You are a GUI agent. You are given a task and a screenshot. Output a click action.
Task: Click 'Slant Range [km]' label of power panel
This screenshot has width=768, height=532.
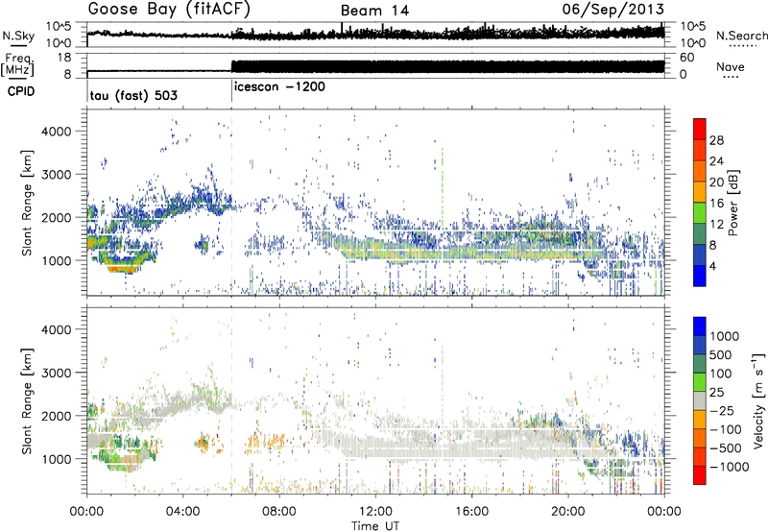[x=27, y=203]
